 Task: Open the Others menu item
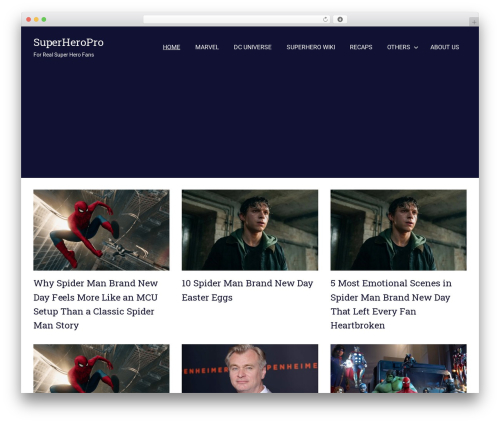point(398,47)
